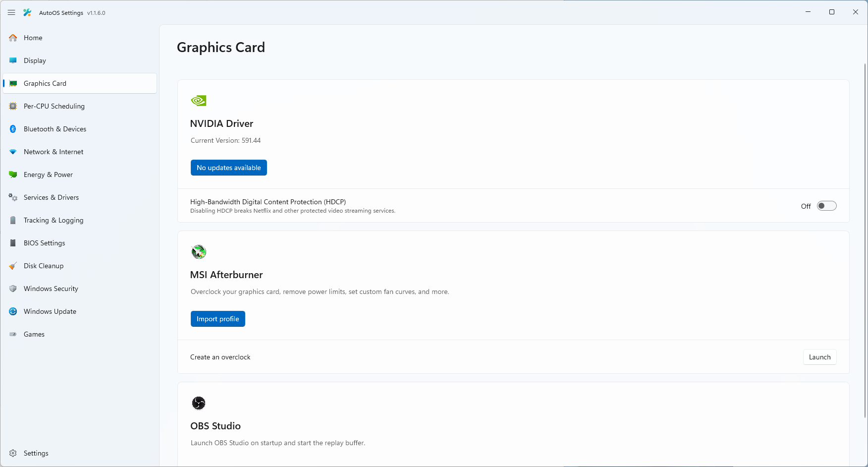868x467 pixels.
Task: Select Disk Cleanup
Action: pos(80,266)
